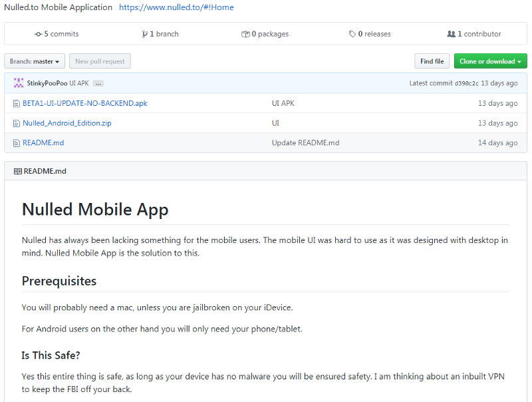Open UI APK commit message for apk file
Viewport: 532px width, 402px height.
pos(283,103)
